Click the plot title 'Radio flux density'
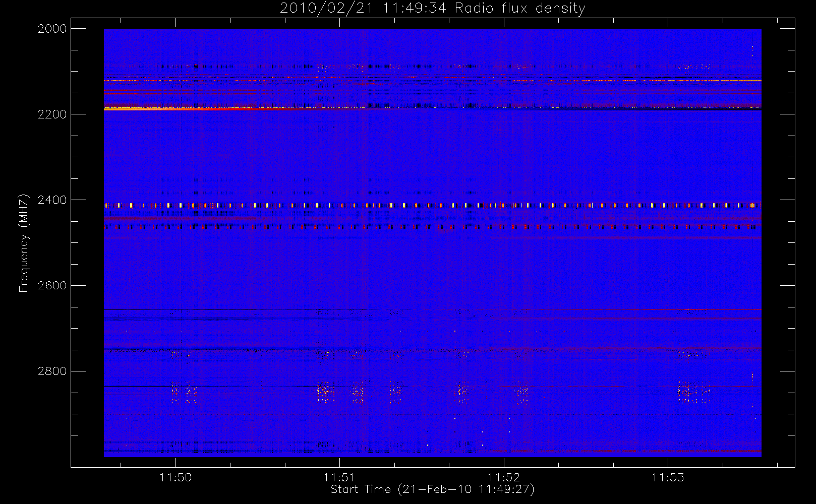 [520, 8]
